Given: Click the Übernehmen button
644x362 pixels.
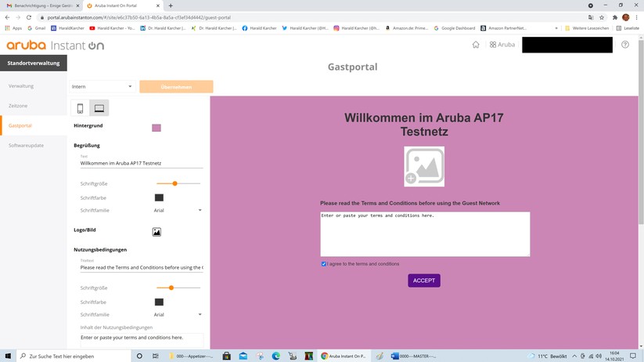Looking at the screenshot, I should [176, 87].
